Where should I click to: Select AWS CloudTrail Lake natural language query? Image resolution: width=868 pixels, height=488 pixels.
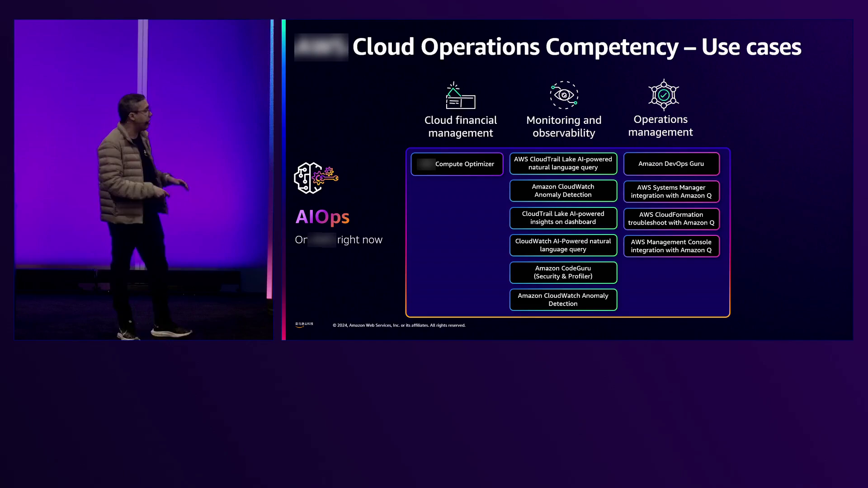click(563, 164)
